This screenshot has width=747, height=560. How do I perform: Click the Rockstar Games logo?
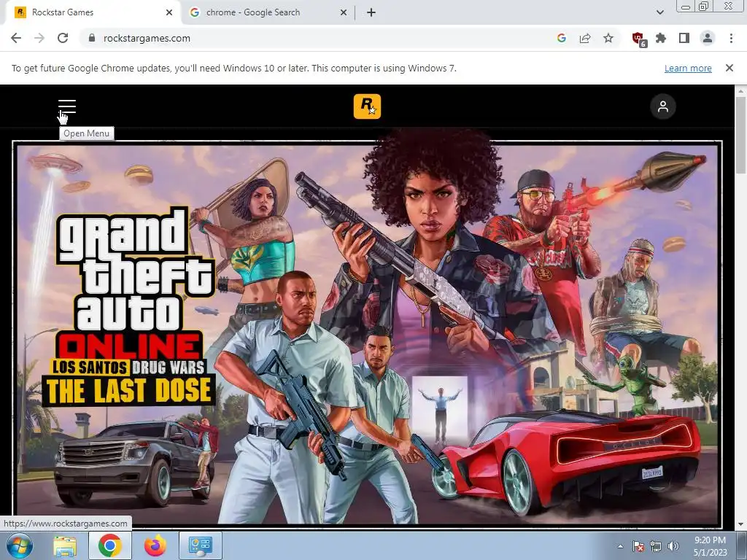tap(367, 106)
